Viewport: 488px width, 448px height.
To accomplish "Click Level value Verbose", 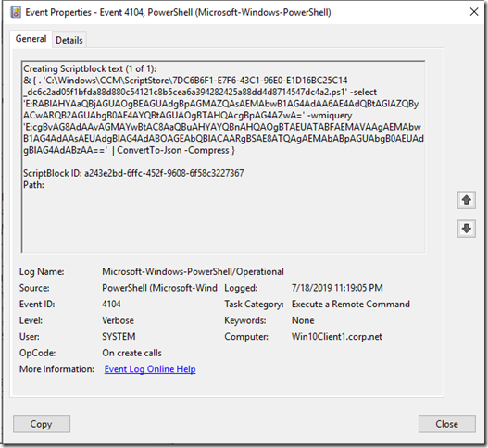I will pos(118,320).
